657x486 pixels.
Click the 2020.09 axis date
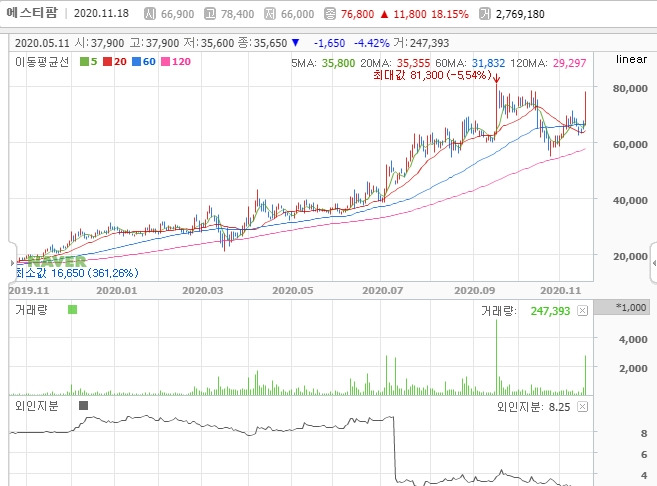point(475,291)
